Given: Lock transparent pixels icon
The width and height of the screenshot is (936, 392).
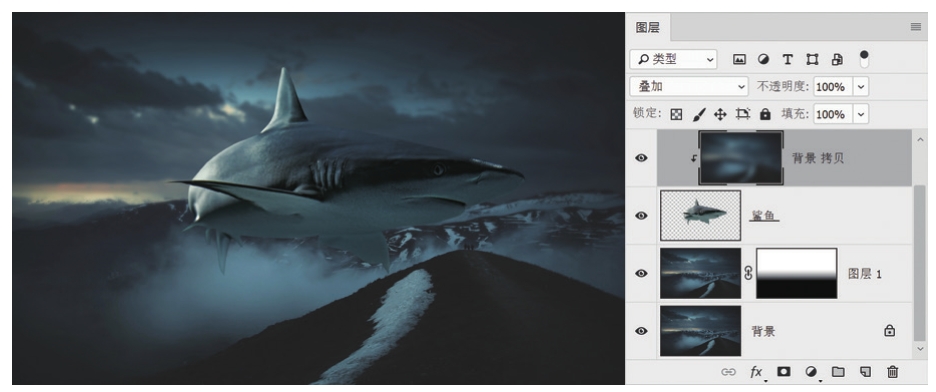Looking at the screenshot, I should (676, 114).
